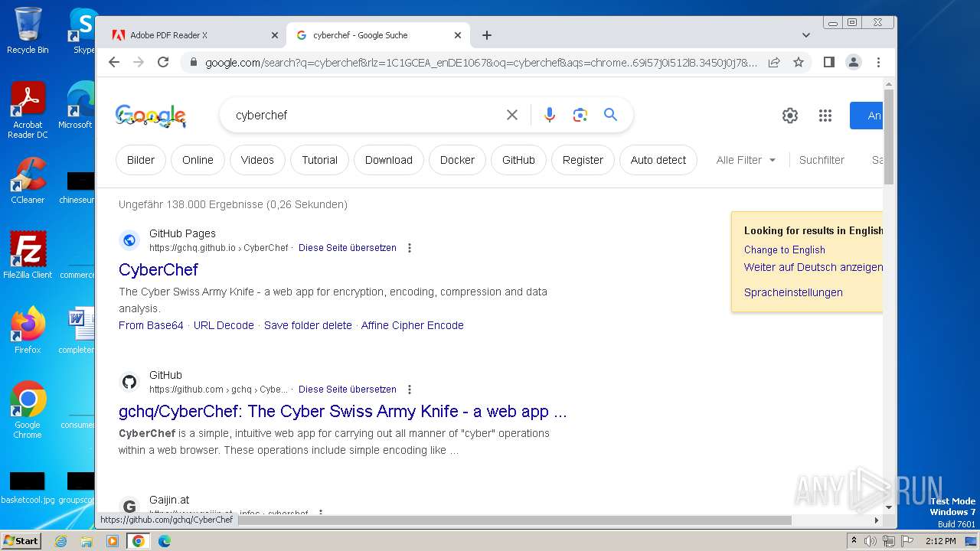This screenshot has width=980, height=551.
Task: Open Recycle Bin on the desktop
Action: (x=28, y=31)
